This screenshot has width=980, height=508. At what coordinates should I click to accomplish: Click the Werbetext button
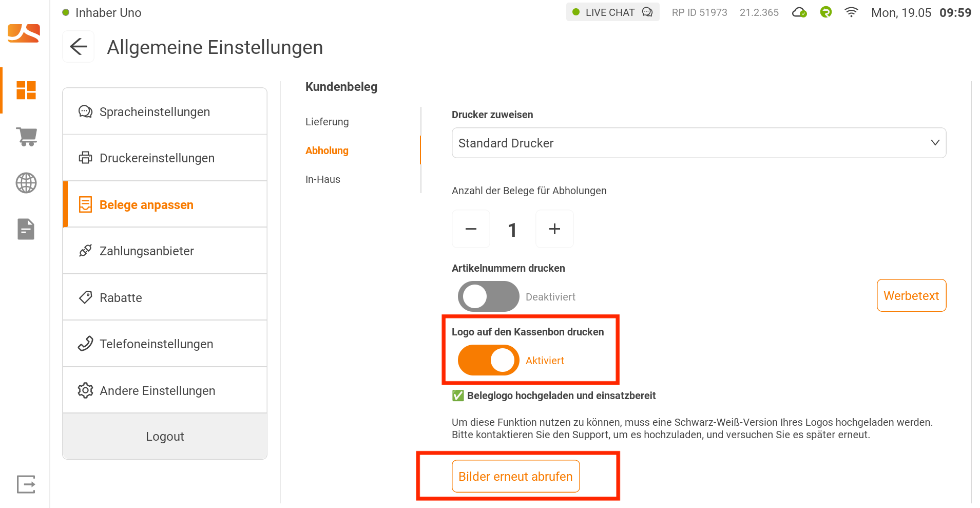911,295
